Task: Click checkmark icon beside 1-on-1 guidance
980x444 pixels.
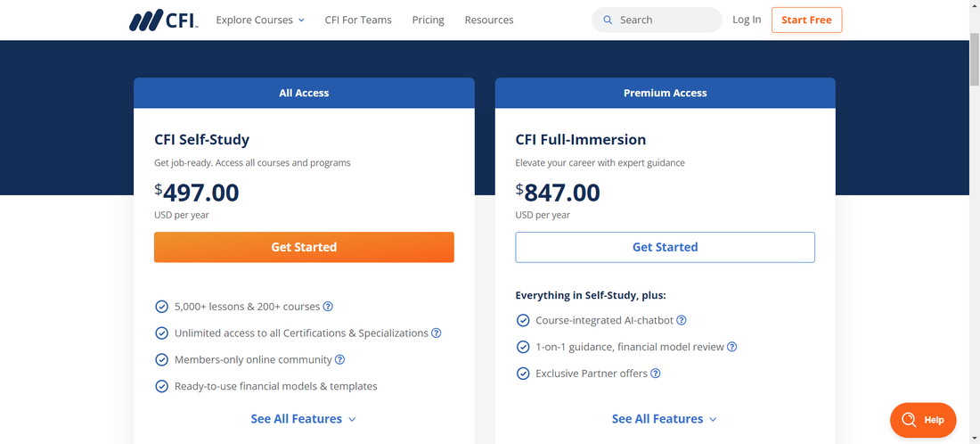Action: [x=522, y=347]
